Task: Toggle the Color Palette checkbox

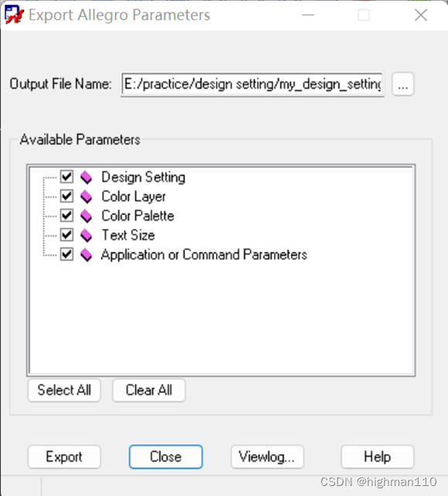Action: (x=67, y=215)
